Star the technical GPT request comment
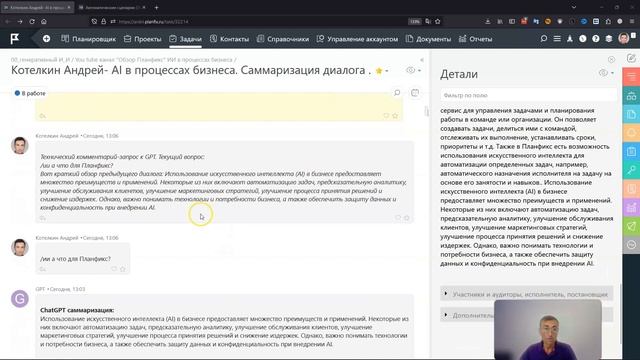This screenshot has width=640, height=360. 407,218
